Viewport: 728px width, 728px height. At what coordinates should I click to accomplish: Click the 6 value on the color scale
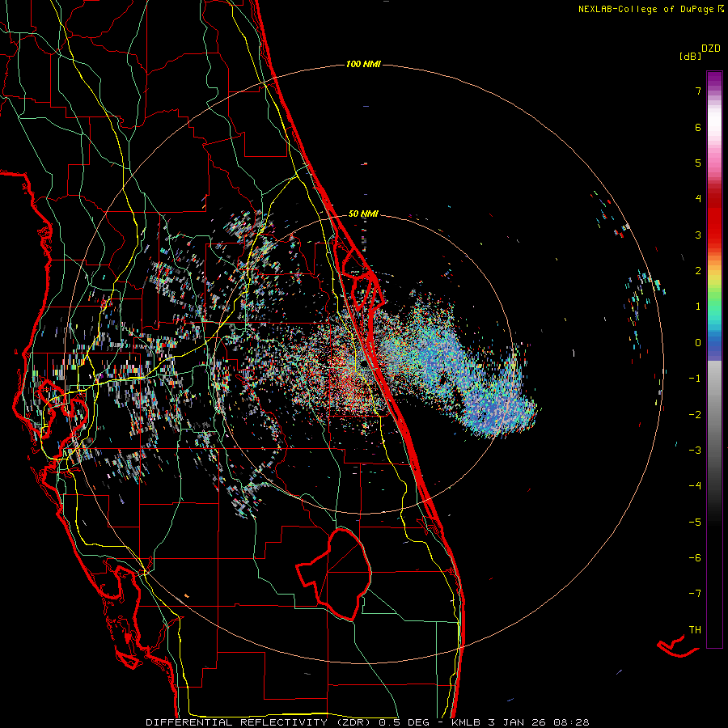coord(698,127)
